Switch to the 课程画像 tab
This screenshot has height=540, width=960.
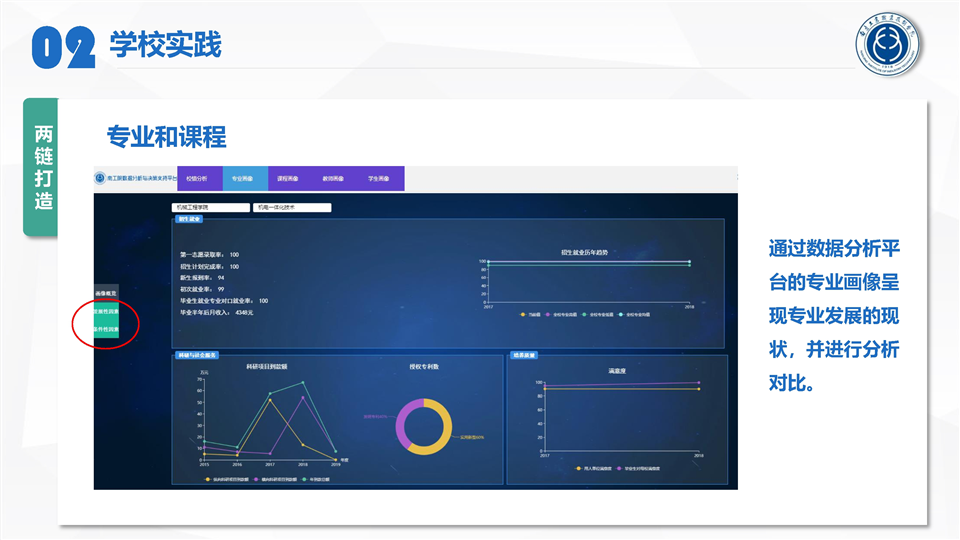coord(288,179)
